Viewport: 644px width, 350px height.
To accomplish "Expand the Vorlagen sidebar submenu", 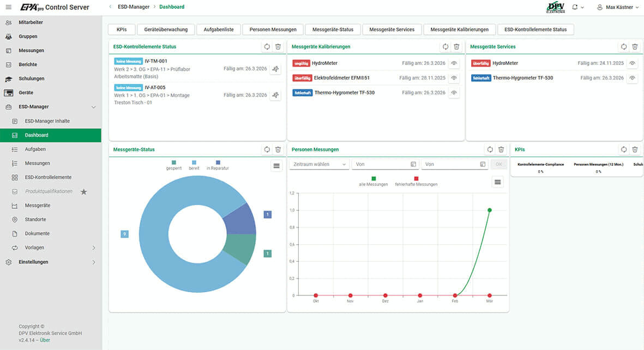I will tap(93, 248).
